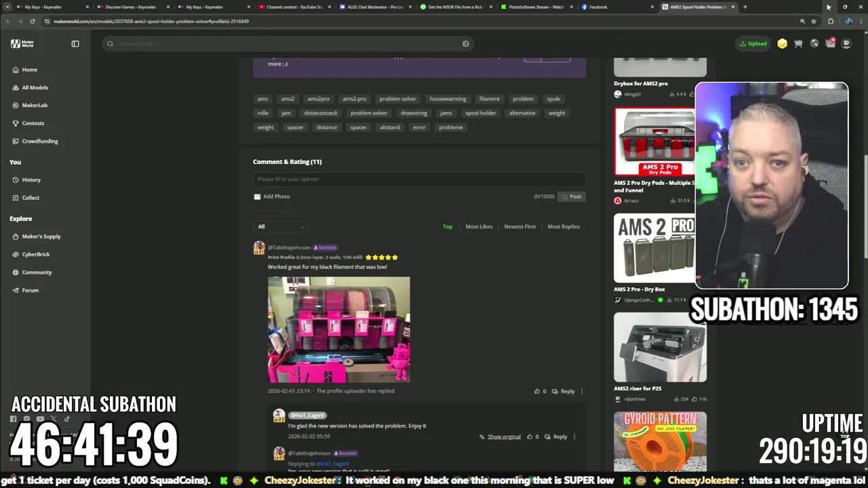The width and height of the screenshot is (868, 488).
Task: Focus the comment opinion text field
Action: 419,179
